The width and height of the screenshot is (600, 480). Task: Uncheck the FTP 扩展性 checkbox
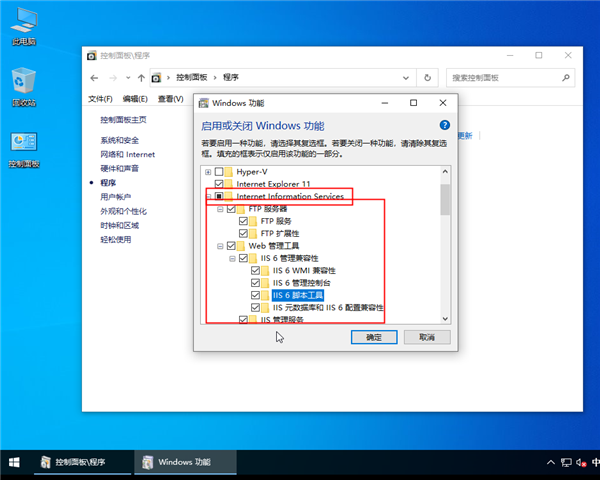[x=243, y=233]
